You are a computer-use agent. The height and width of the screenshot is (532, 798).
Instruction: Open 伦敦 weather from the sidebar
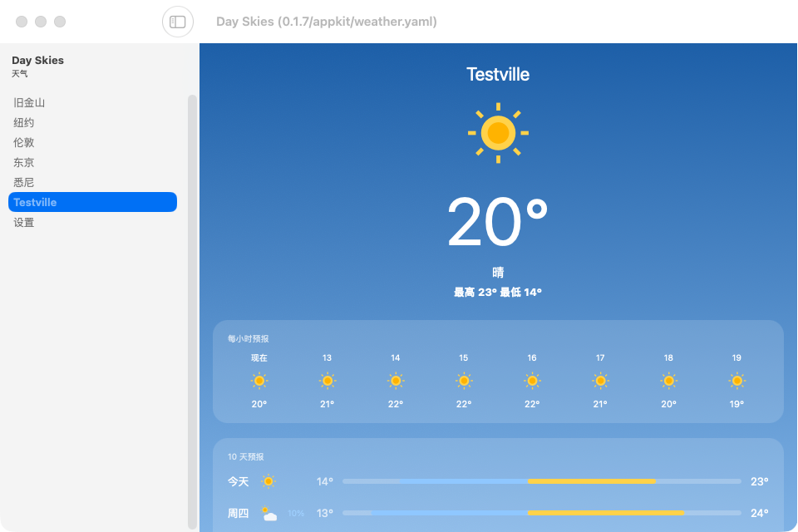click(x=92, y=142)
